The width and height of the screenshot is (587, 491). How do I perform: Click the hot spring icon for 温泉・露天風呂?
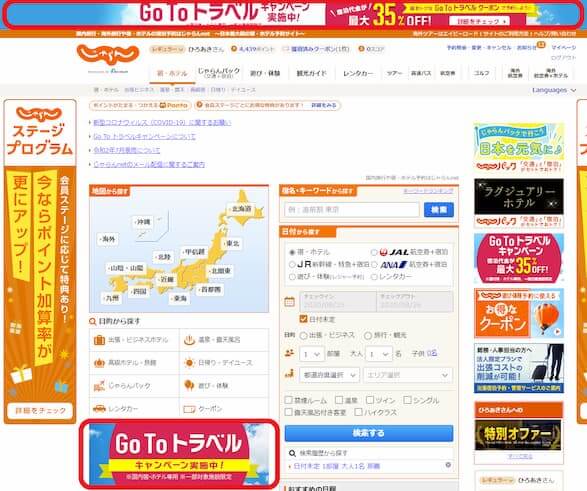[189, 340]
